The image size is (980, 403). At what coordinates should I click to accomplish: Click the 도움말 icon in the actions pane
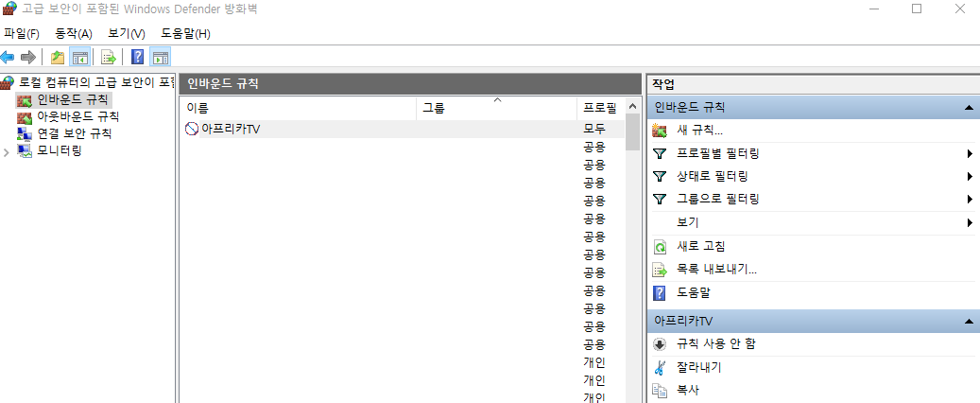click(660, 293)
